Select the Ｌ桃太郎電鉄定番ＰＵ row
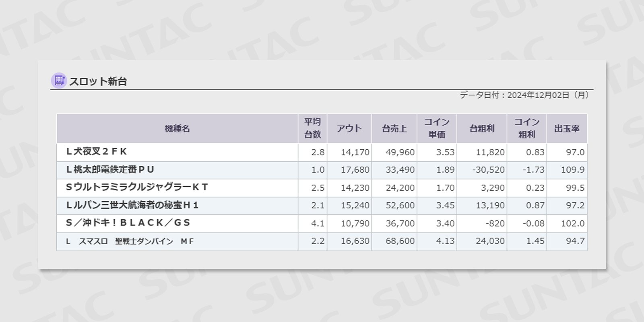Screen dimensions: 644x322 coord(322,170)
